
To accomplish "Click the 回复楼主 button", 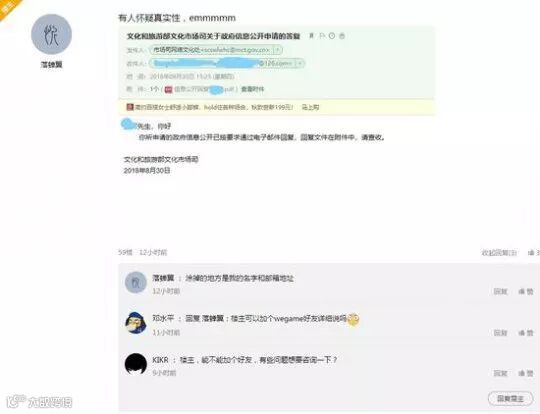I will 510,399.
